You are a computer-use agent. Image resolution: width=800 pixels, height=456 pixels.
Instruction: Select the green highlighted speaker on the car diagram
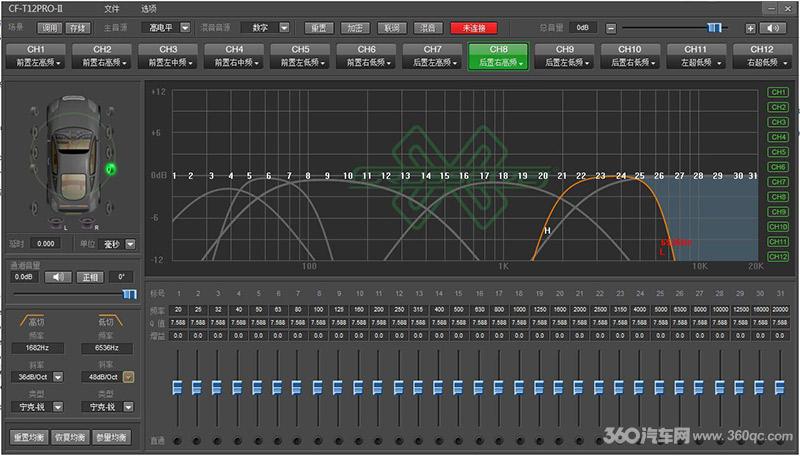pos(111,169)
